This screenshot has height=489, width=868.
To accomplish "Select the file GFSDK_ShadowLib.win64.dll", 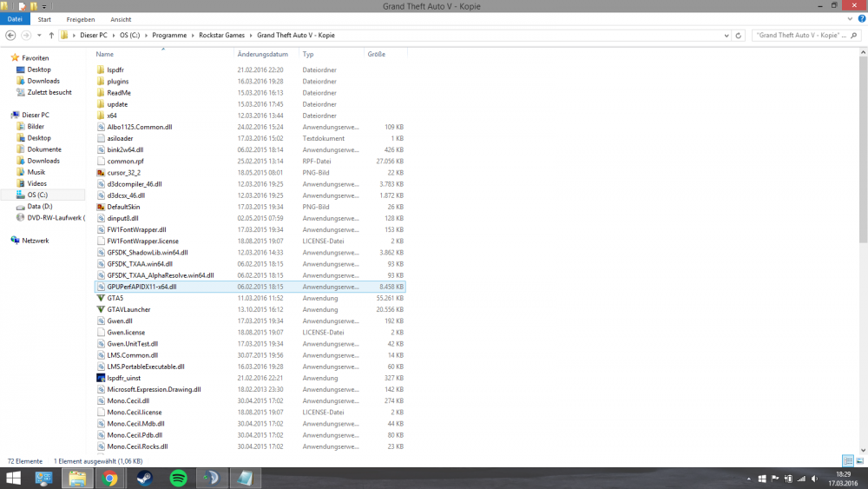I will pyautogui.click(x=148, y=253).
